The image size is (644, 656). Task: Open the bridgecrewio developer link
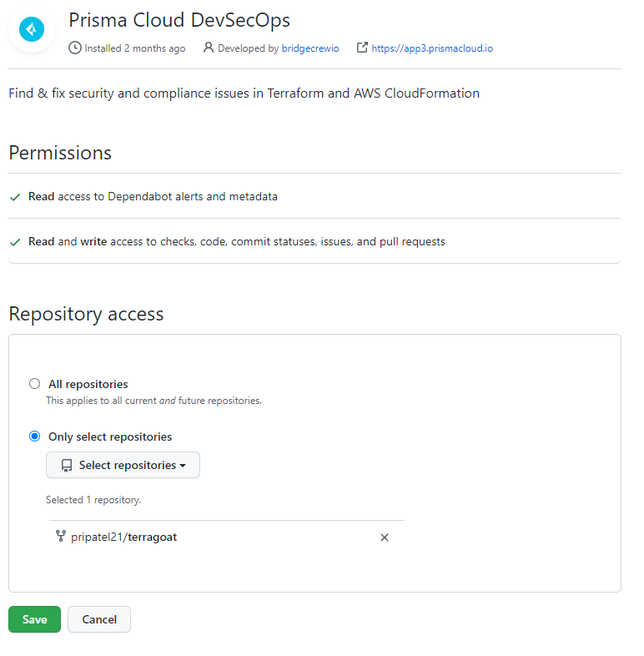click(310, 48)
